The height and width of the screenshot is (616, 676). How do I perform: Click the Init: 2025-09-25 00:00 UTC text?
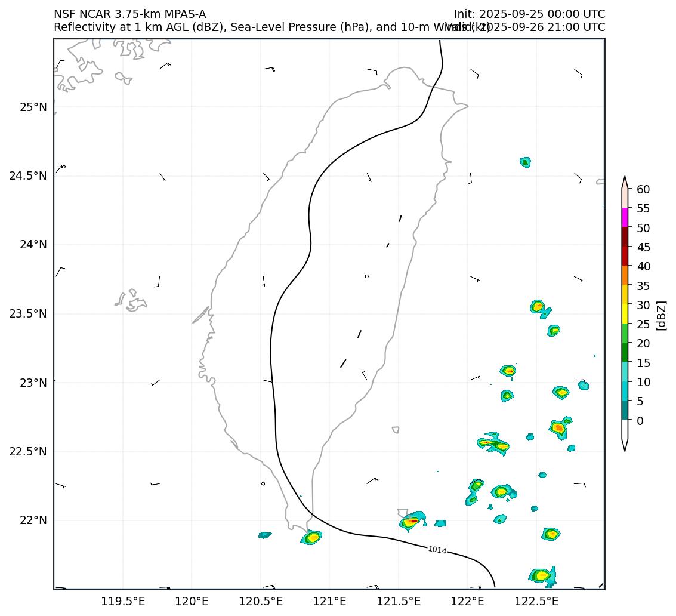click(x=529, y=14)
